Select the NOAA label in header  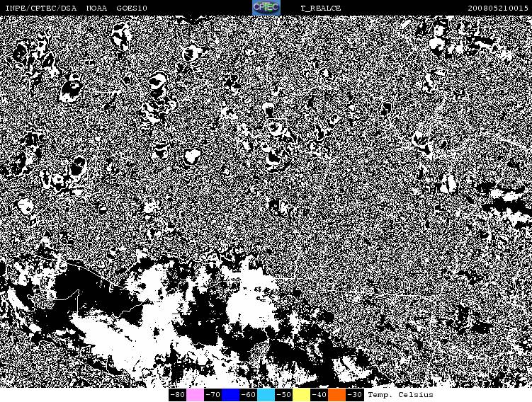[x=97, y=8]
